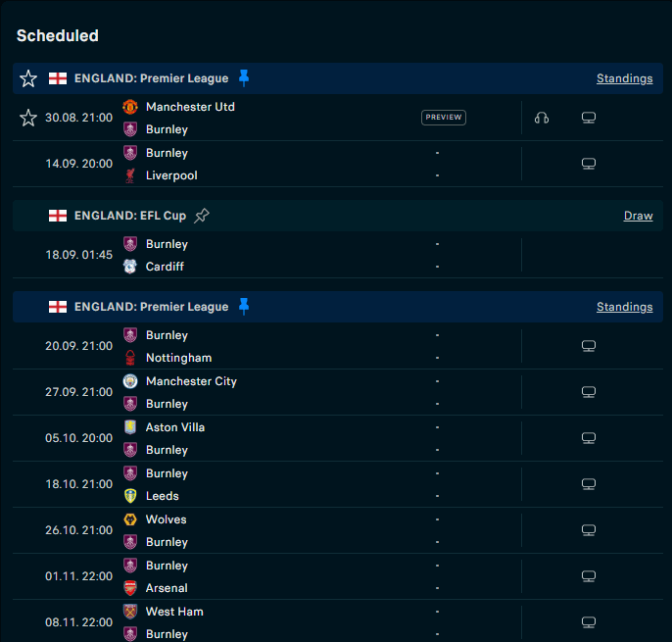Unpin the first Premier League header pin
Image resolution: width=672 pixels, height=642 pixels.
(x=244, y=78)
